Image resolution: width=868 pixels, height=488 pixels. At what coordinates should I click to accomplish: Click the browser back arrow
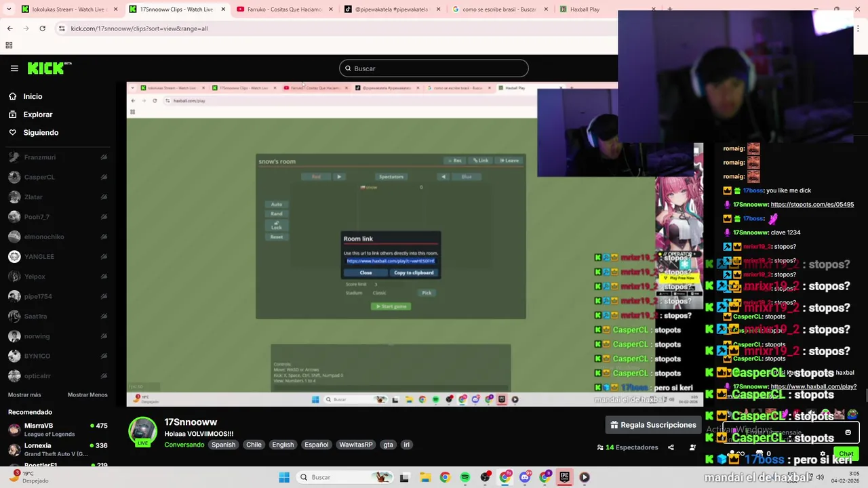point(9,28)
